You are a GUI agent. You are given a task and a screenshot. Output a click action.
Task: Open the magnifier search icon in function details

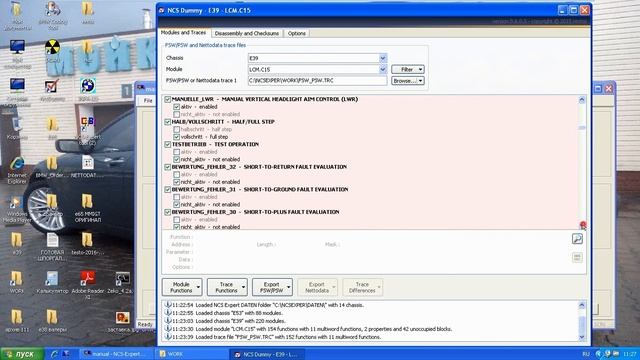577,239
